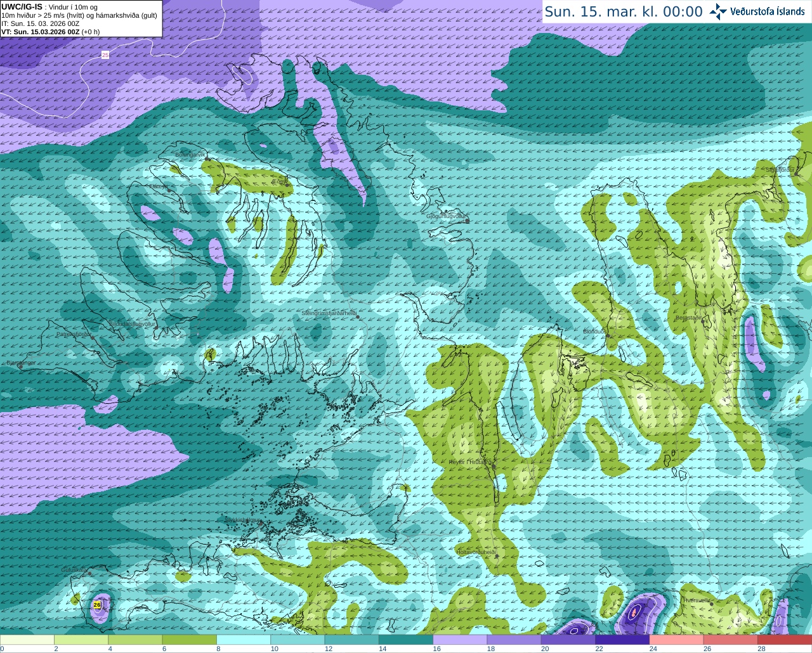Screen dimensions: 812x653
Task: Click the legend scale number 24
Action: click(653, 649)
